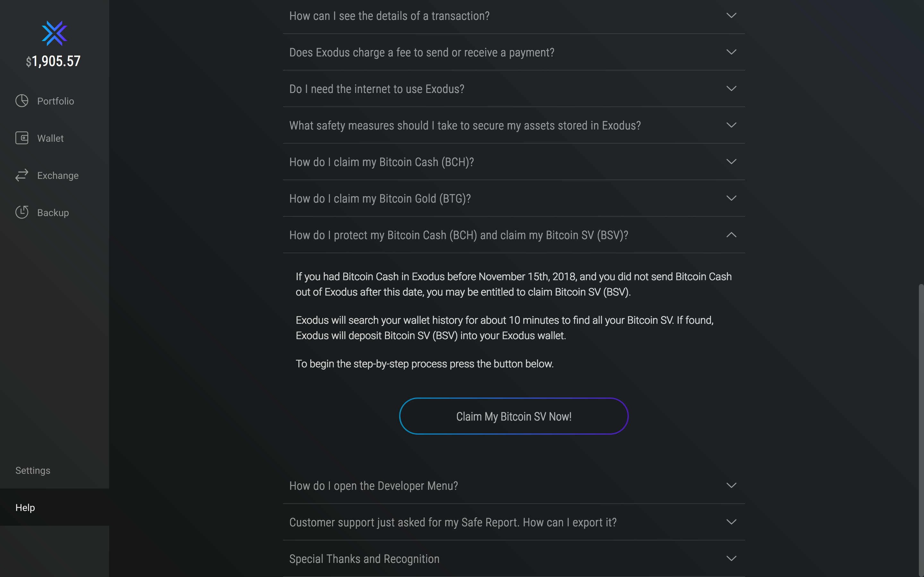Open the Portfolio pie chart icon
924x577 pixels.
[x=22, y=101]
